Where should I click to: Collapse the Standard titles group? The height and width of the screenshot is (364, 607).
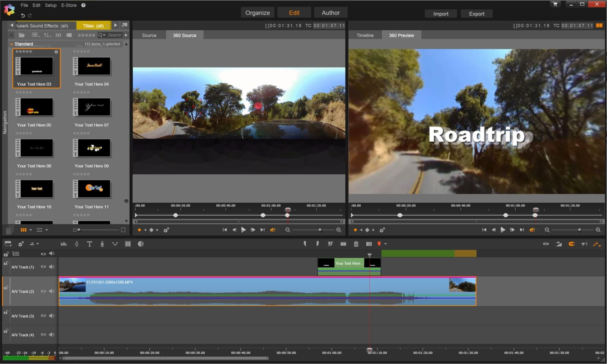coord(12,44)
